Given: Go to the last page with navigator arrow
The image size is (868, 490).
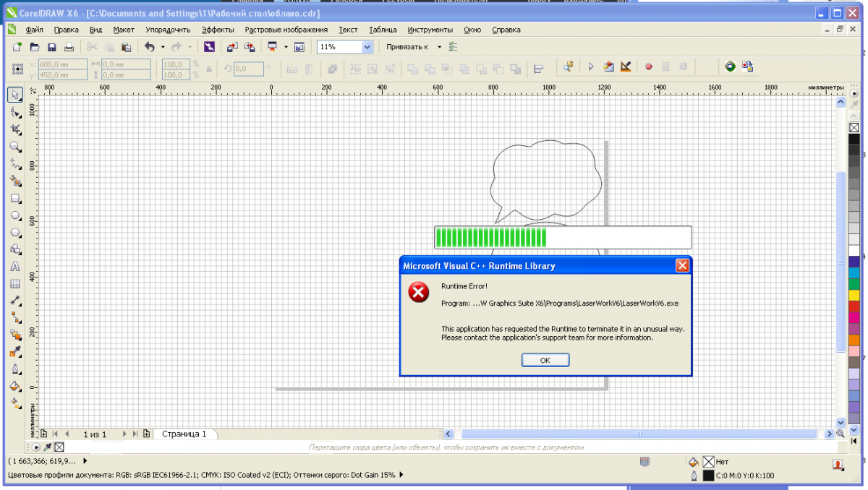Looking at the screenshot, I should [x=134, y=434].
